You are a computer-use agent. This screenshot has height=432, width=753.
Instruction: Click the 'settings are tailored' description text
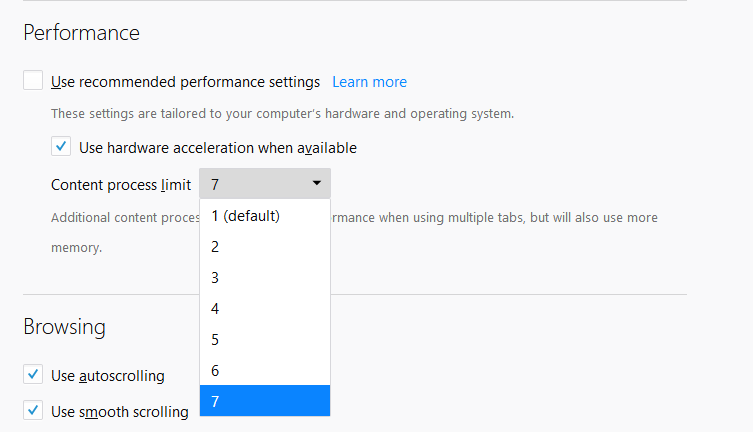point(282,114)
